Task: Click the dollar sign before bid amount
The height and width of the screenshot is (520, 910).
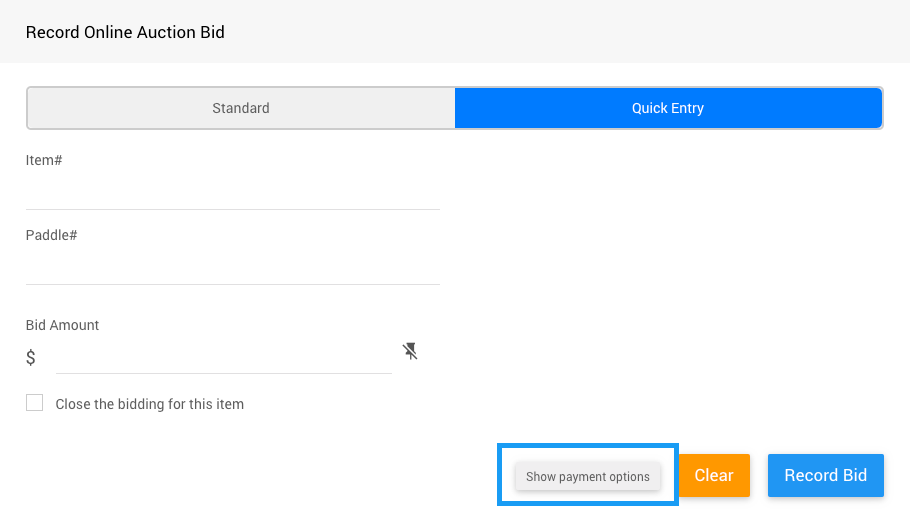Action: pos(31,357)
